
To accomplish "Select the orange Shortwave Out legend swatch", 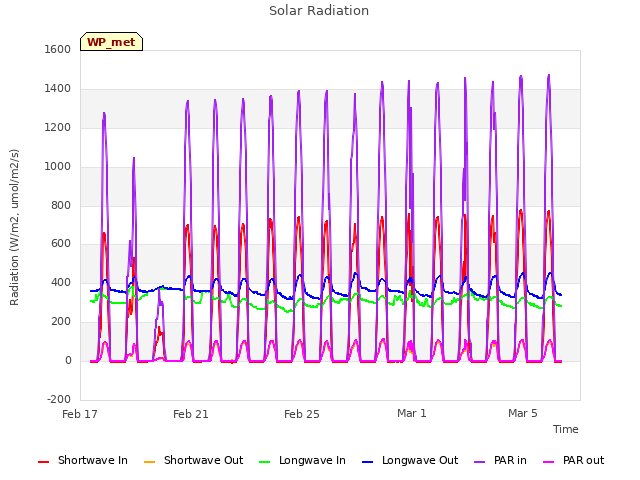I will tap(150, 462).
